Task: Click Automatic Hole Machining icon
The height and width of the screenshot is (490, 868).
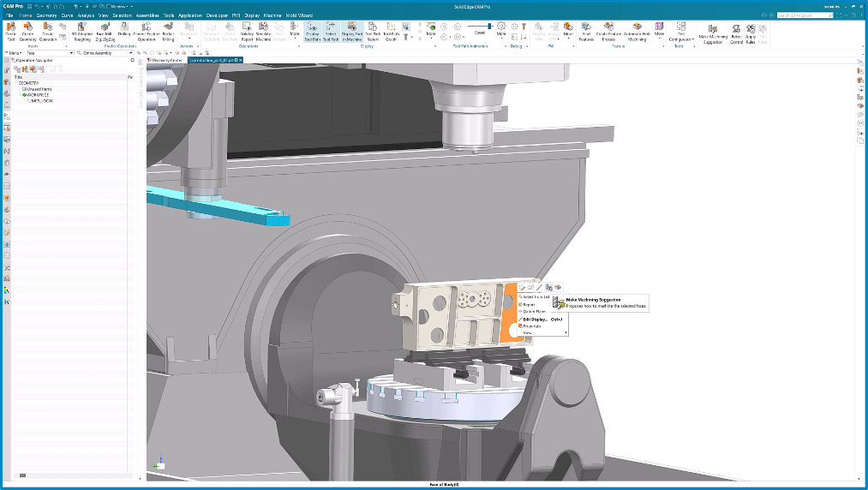Action: [x=638, y=30]
